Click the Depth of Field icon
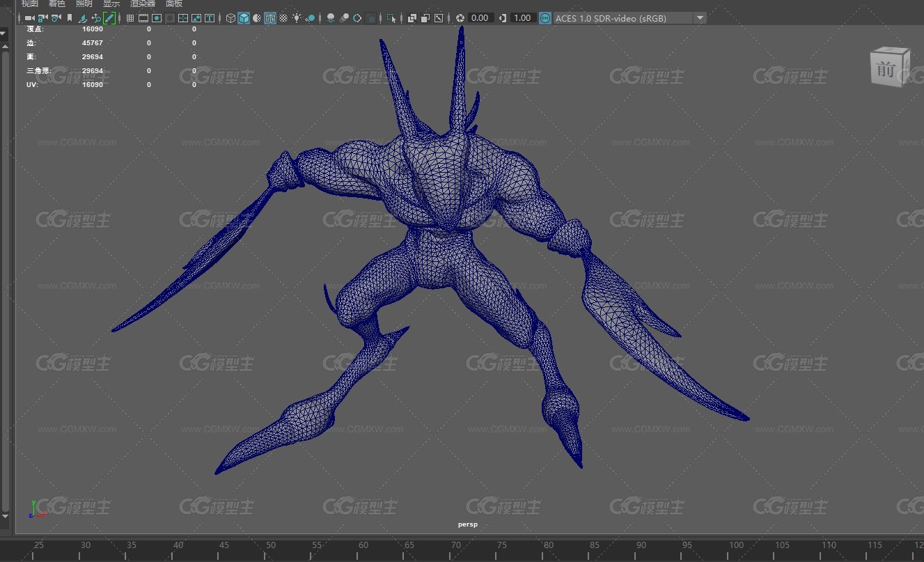Image resolution: width=924 pixels, height=562 pixels. coord(371,18)
